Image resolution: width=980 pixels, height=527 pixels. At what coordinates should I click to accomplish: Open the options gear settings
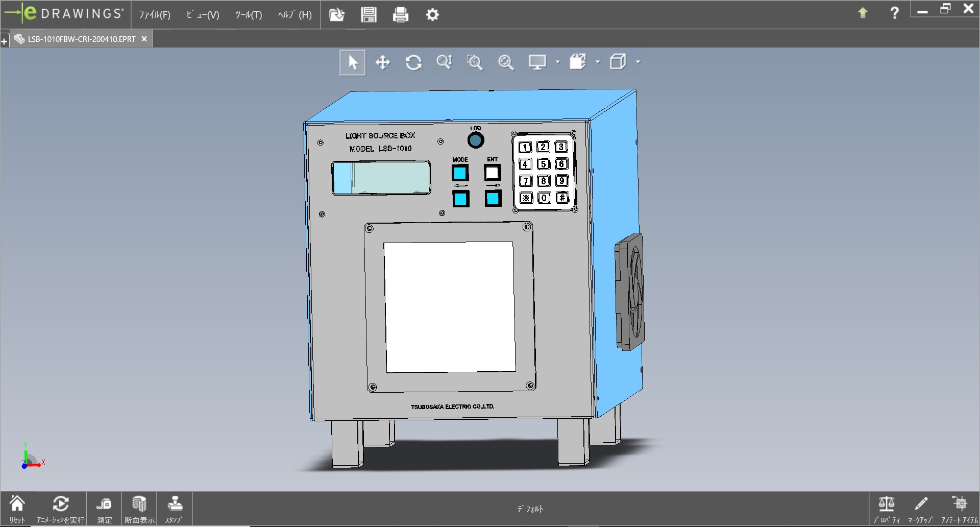click(432, 15)
